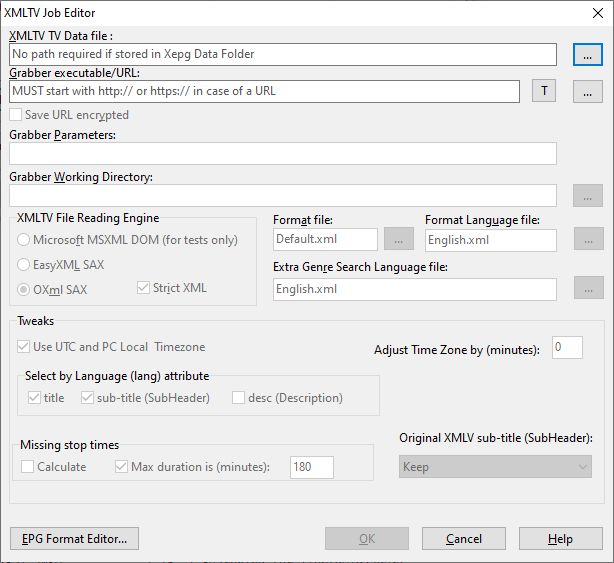Focus the Grabber Parameters text field
Image resolution: width=614 pixels, height=563 pixels.
pyautogui.click(x=282, y=153)
